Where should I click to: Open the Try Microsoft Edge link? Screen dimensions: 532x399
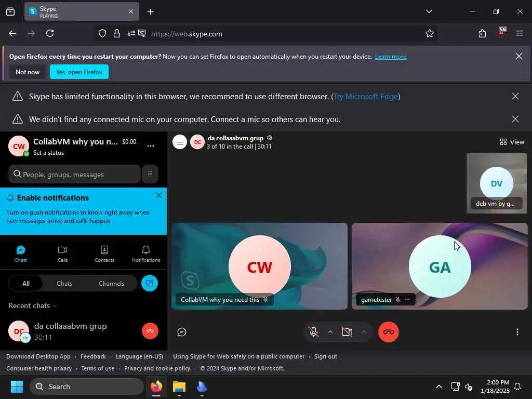click(366, 97)
